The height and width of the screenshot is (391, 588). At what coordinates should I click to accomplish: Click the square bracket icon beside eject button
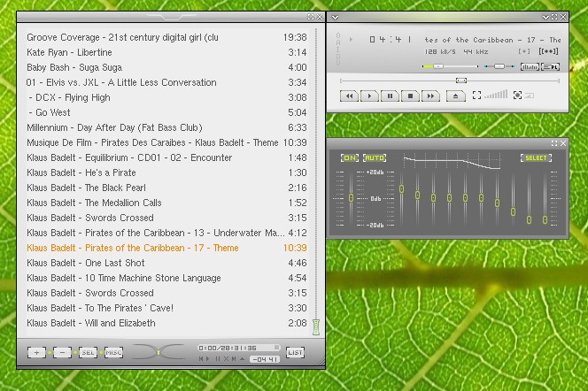[x=476, y=96]
